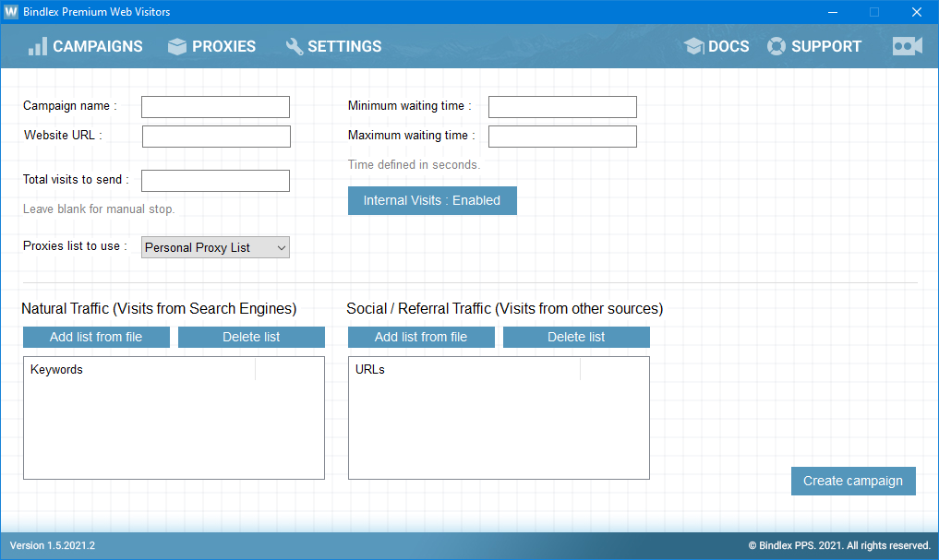The image size is (939, 560).
Task: Click the Version 1.5.2021.2 text
Action: tap(53, 545)
